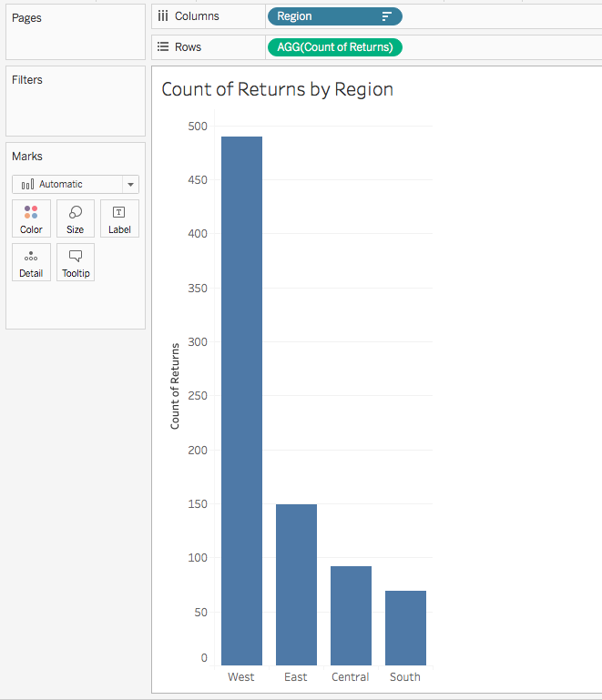Click the chart title Count of Returns by Region
The width and height of the screenshot is (602, 700).
(277, 89)
